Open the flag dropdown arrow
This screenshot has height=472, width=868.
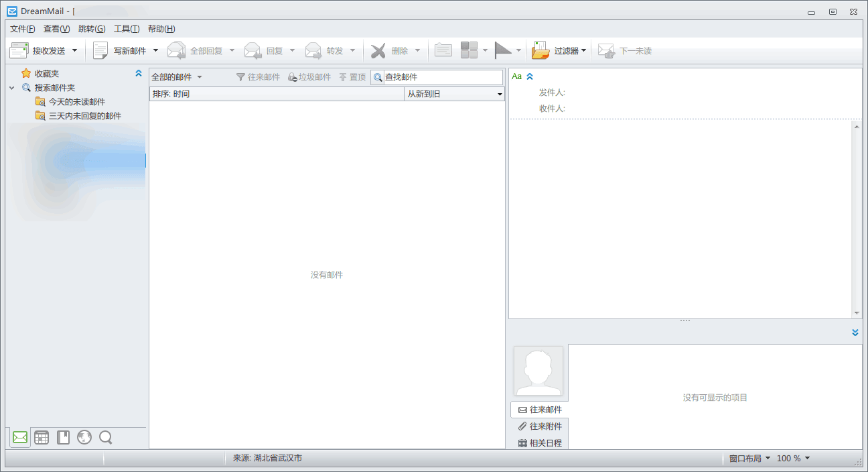[x=518, y=50]
